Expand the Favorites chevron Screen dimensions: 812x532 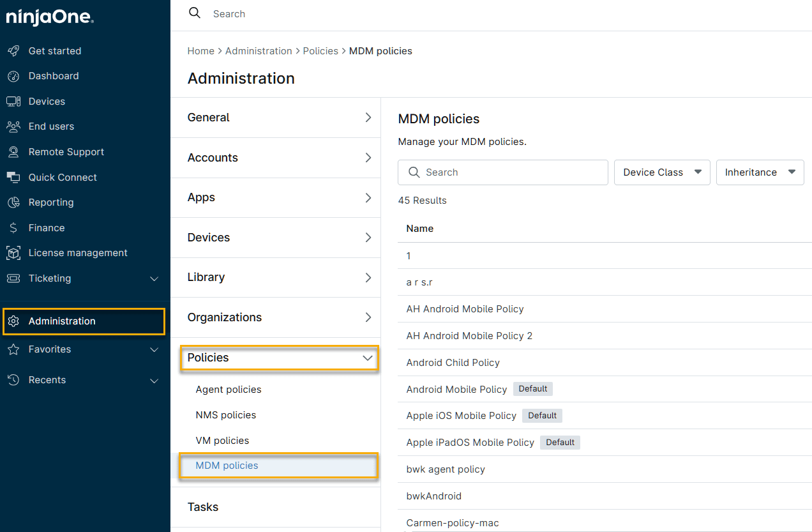coord(154,350)
